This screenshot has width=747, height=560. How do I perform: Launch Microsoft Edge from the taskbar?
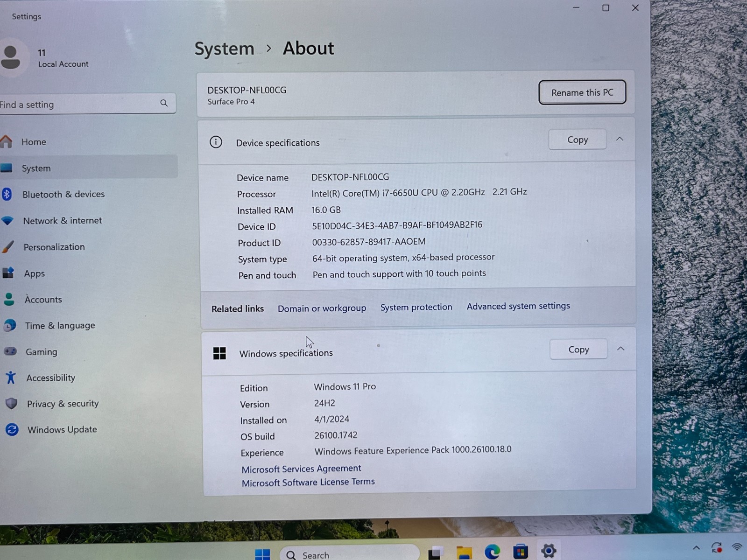click(492, 552)
